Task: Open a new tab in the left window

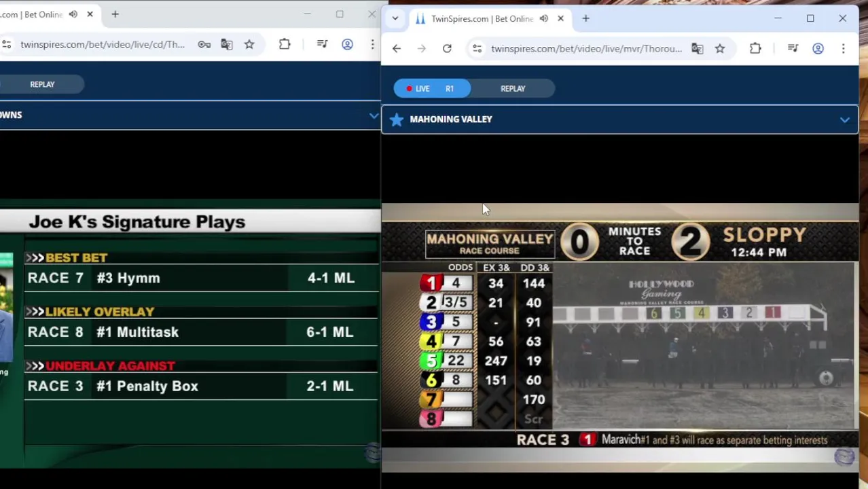Action: tap(115, 14)
